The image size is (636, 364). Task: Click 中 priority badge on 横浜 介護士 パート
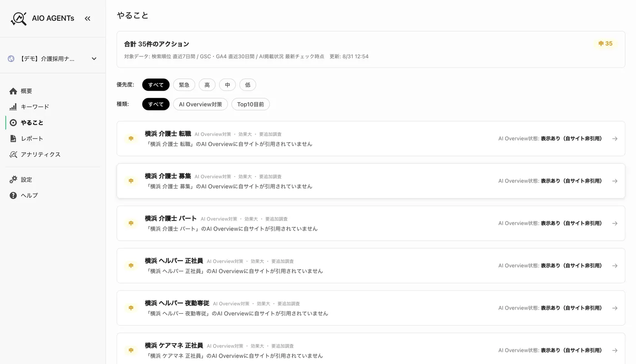[x=131, y=223]
